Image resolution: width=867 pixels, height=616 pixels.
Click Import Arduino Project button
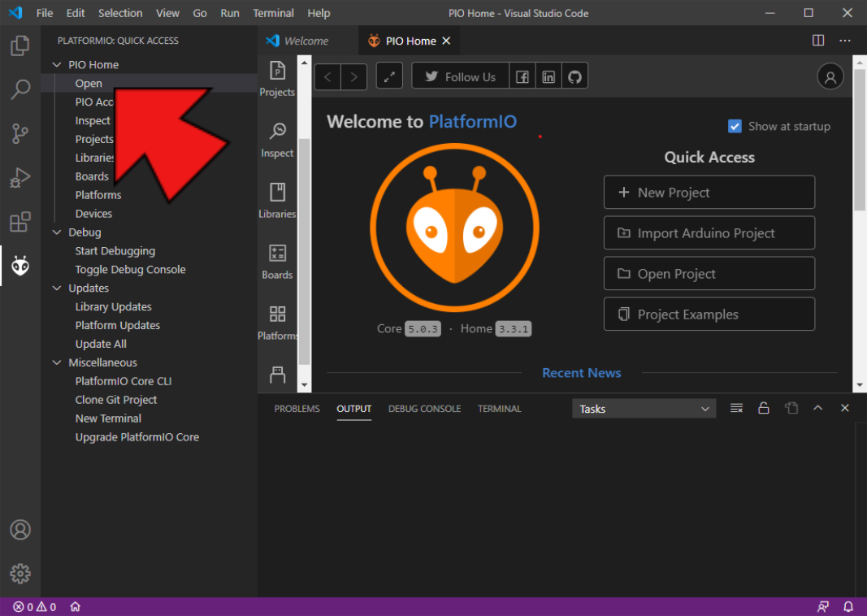(x=709, y=233)
